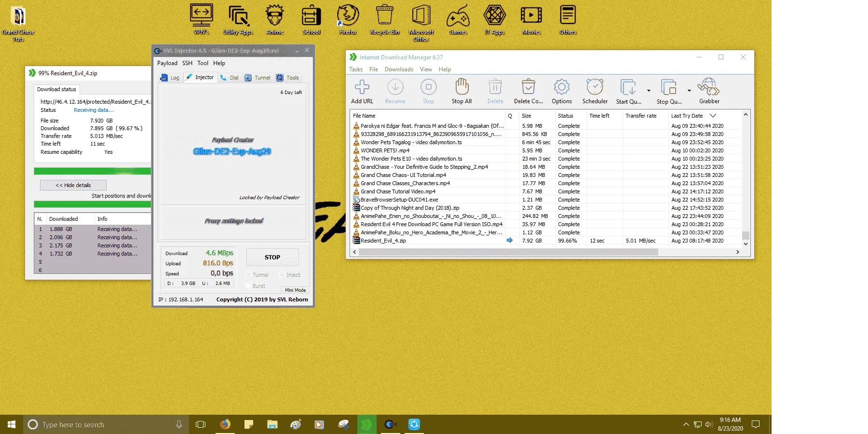This screenshot has height=434, width=868.
Task: Open Payload menu in SVL Injector
Action: (x=167, y=63)
